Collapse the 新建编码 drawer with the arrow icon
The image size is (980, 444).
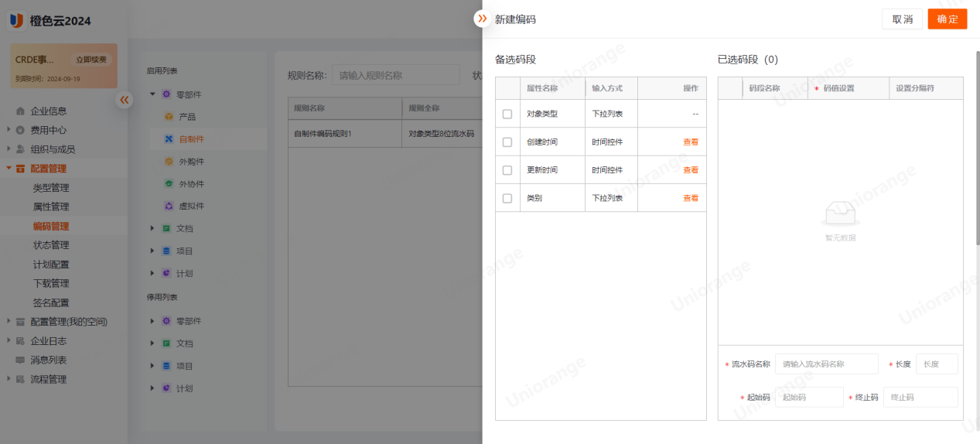483,18
